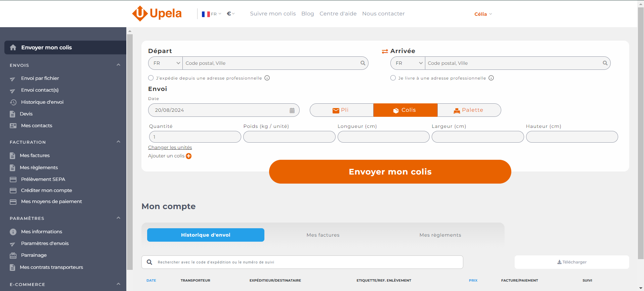Click the plane icon for Paramètres d'envois

(12, 244)
